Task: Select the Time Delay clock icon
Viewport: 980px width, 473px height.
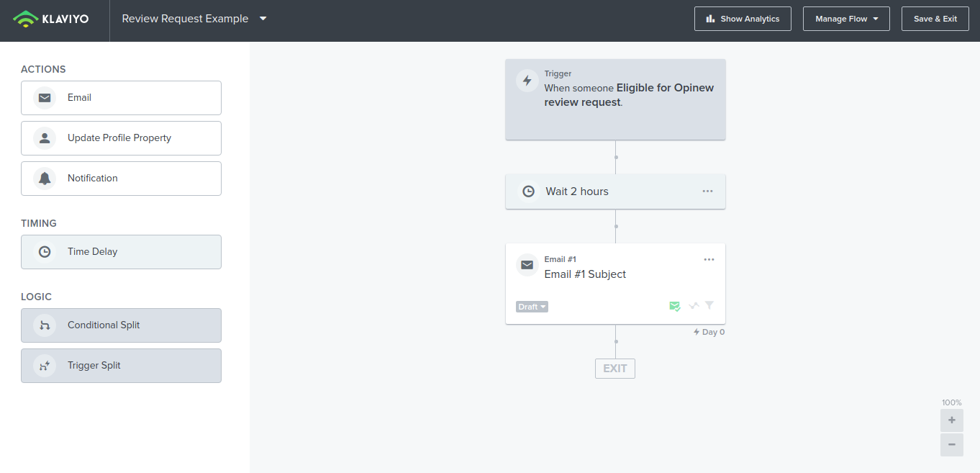Action: tap(44, 251)
